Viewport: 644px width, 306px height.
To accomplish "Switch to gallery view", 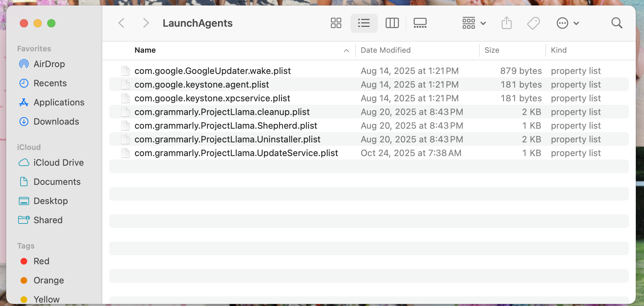I will (x=420, y=23).
